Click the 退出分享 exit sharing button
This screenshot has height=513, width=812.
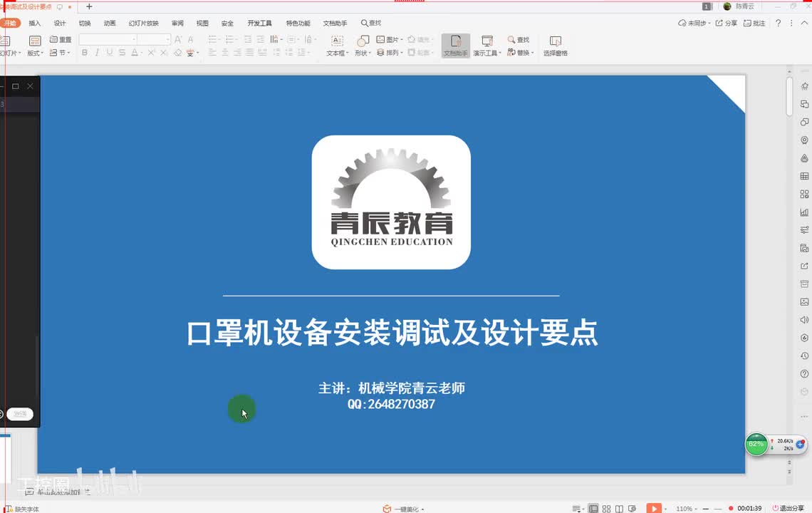[788, 508]
